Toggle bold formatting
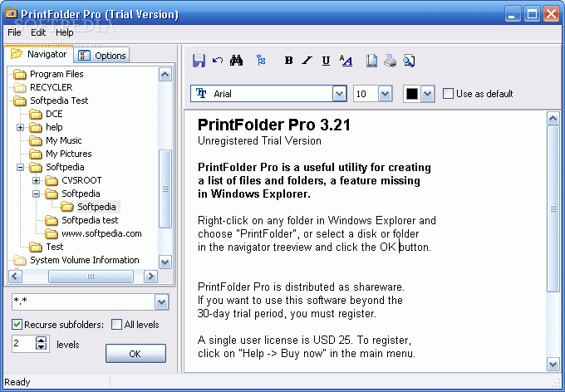Viewport: 565px width, 392px height. click(x=288, y=61)
